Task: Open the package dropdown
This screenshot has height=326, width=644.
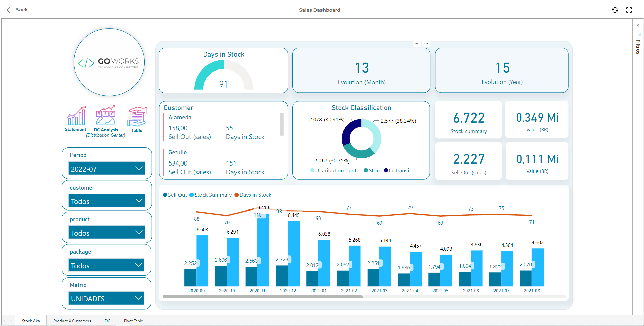Action: [107, 265]
